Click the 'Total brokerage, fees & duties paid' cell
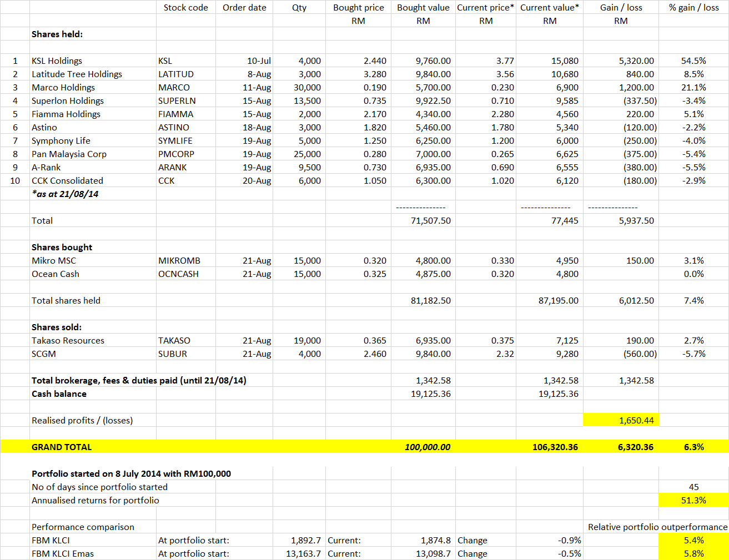Viewport: 729px width, 560px height. pyautogui.click(x=139, y=380)
